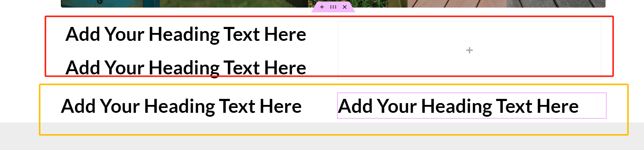Open the dark green grass image thumbnail
This screenshot has width=644, height=150.
pos(234,4)
